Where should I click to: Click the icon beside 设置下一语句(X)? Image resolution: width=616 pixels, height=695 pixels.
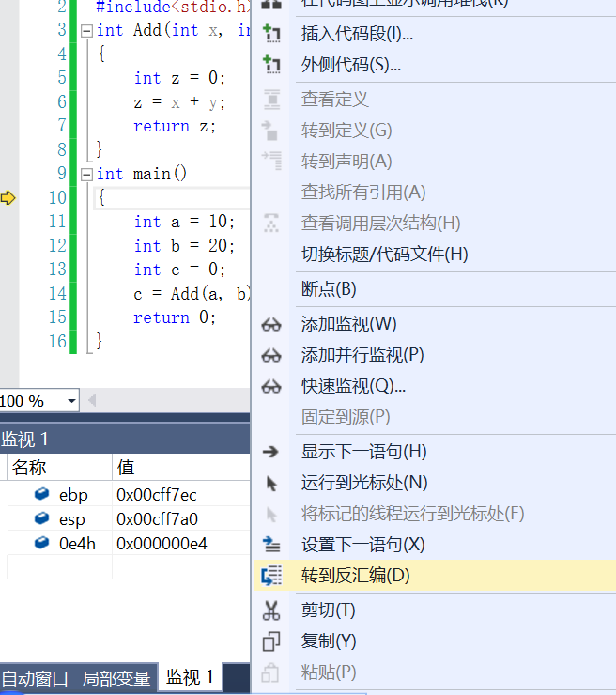[271, 545]
